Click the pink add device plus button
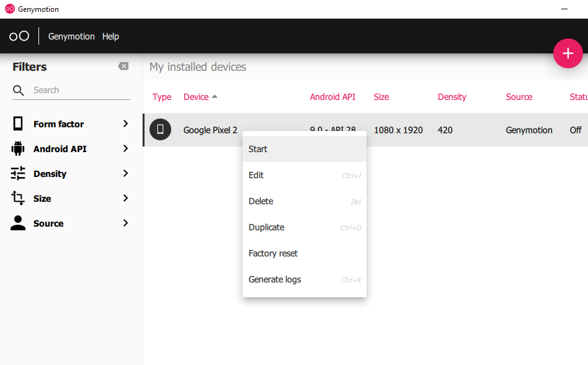588x365 pixels. [568, 53]
